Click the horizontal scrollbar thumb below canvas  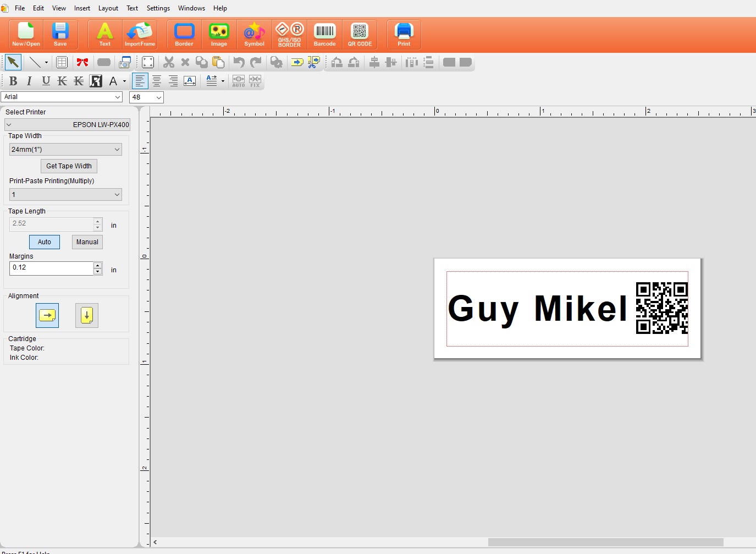tap(605, 542)
